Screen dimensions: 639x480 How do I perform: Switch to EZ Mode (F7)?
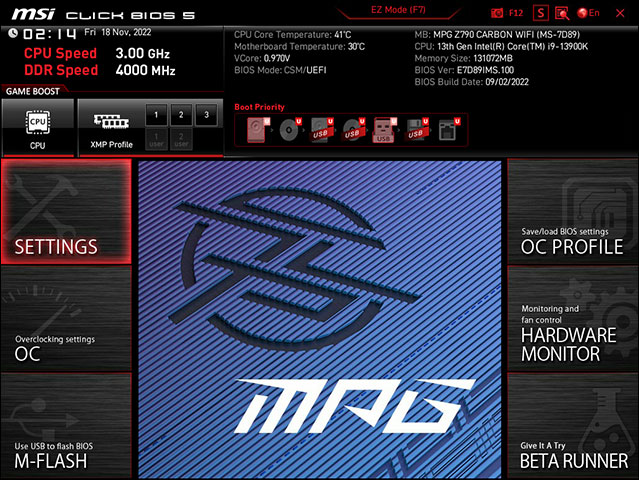(398, 10)
